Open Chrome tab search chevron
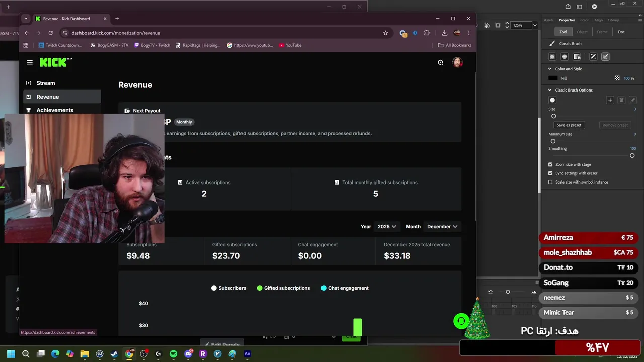This screenshot has width=644, height=362. 26,19
